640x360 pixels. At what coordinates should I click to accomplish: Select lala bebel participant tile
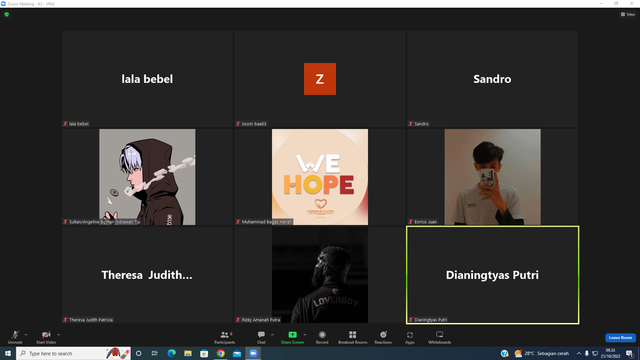[147, 79]
